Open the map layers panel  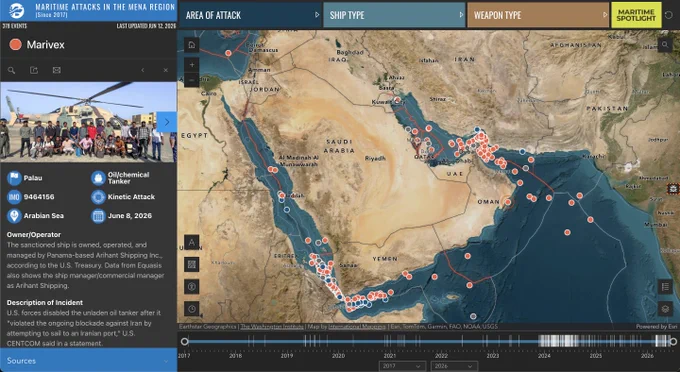tap(665, 309)
